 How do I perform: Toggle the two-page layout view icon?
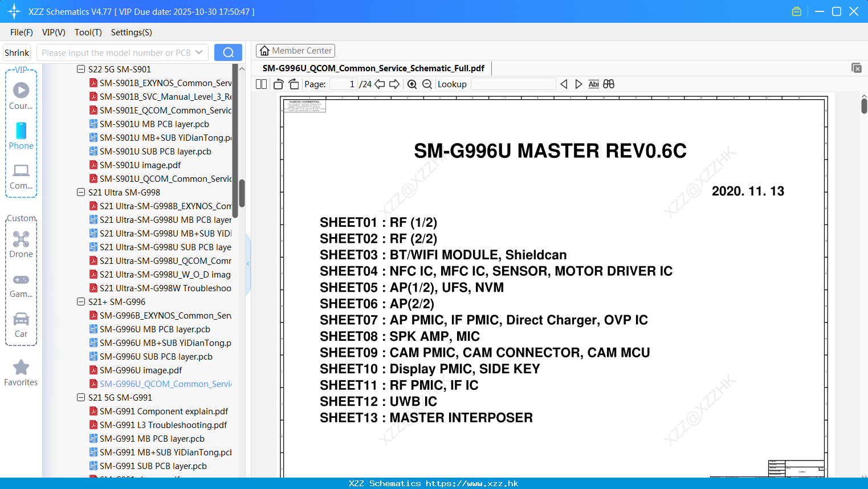pos(262,84)
